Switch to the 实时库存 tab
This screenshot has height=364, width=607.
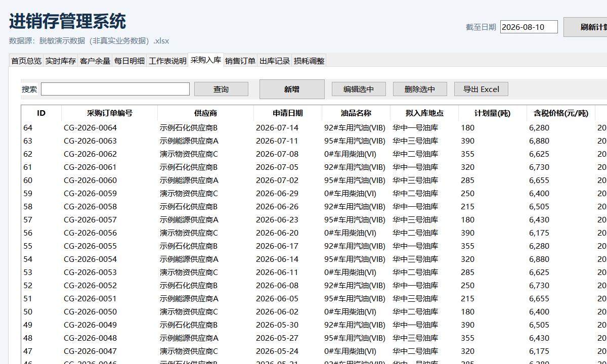(x=61, y=61)
